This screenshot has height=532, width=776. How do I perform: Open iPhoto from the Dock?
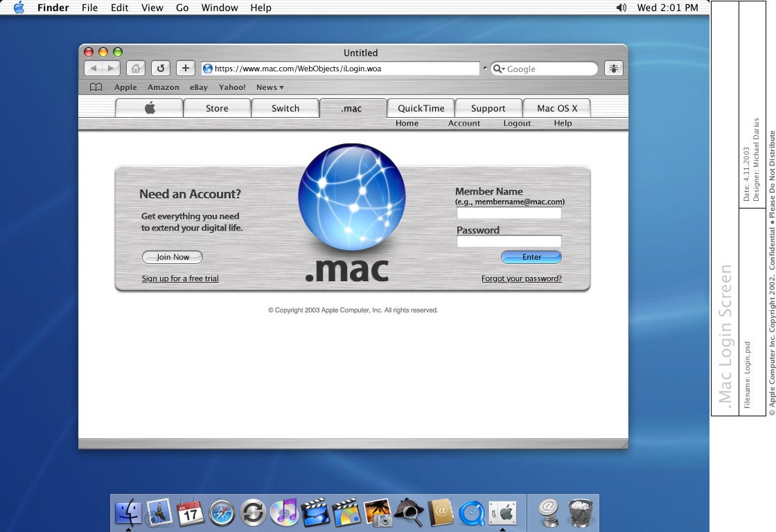(x=378, y=512)
